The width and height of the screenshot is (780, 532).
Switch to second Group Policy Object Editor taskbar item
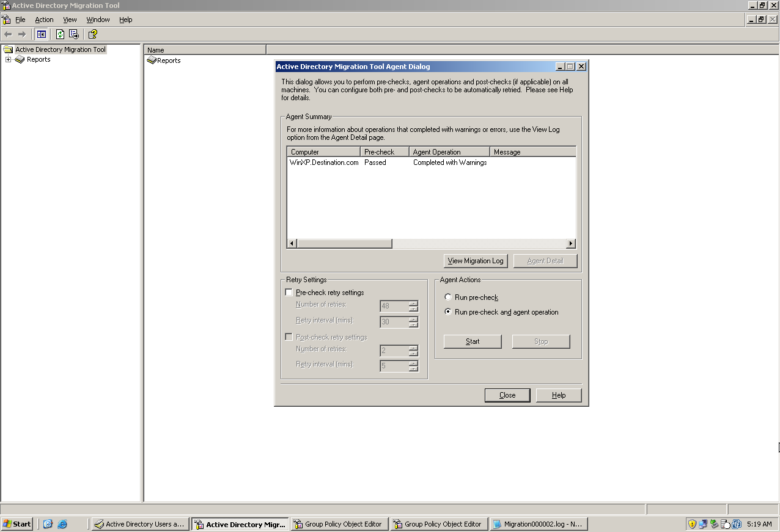click(x=439, y=524)
